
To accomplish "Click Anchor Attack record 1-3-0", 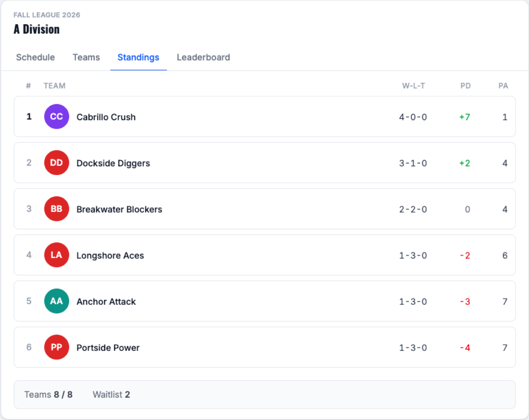I will [x=413, y=302].
